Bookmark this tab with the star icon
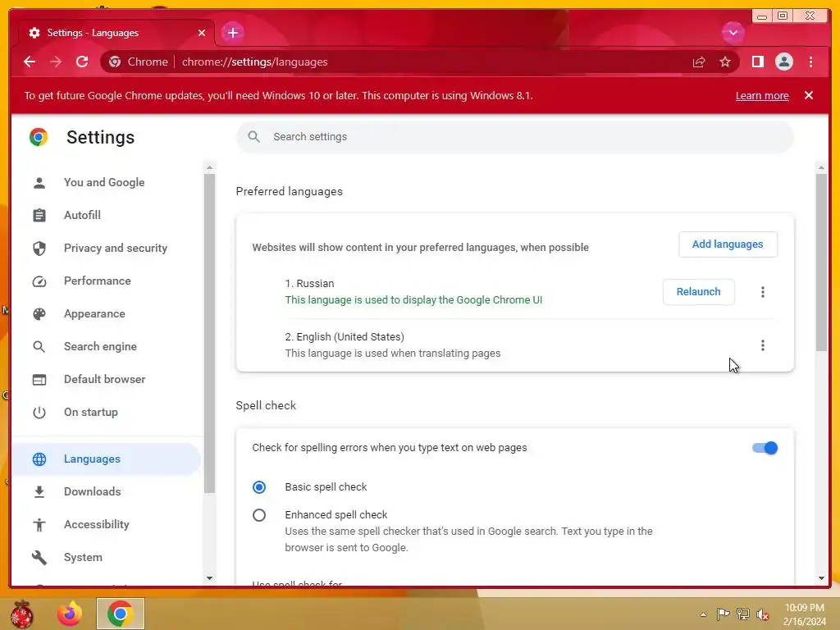840x630 pixels. point(725,62)
